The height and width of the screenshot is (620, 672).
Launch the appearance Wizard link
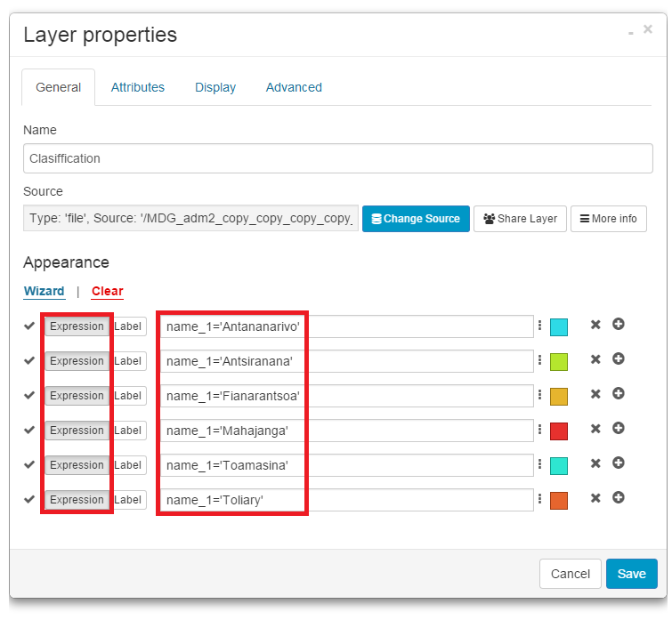(45, 291)
